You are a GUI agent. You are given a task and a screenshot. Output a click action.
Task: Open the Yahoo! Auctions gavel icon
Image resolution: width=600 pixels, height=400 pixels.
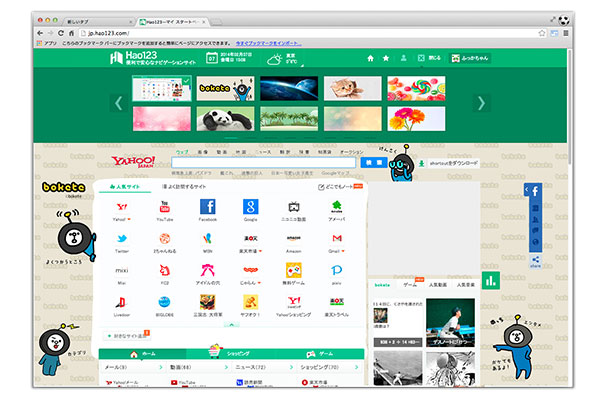click(251, 302)
